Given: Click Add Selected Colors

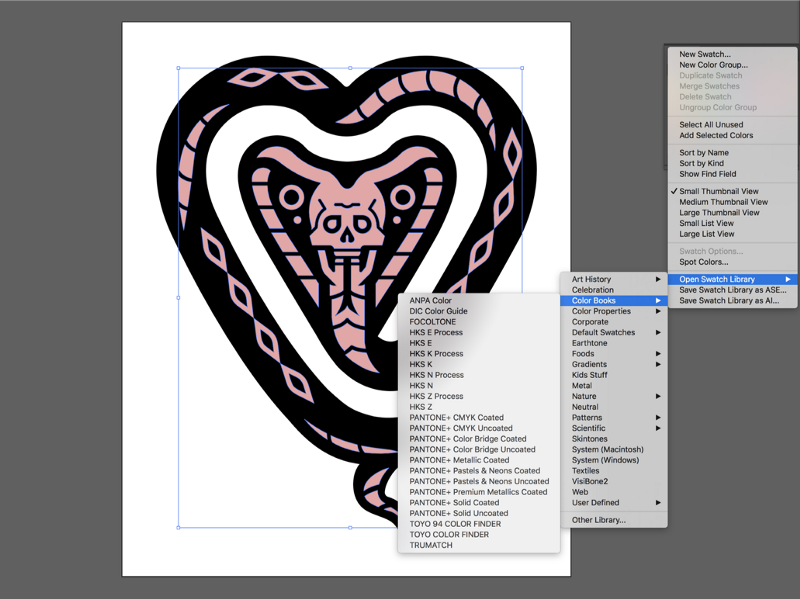Looking at the screenshot, I should tap(716, 135).
